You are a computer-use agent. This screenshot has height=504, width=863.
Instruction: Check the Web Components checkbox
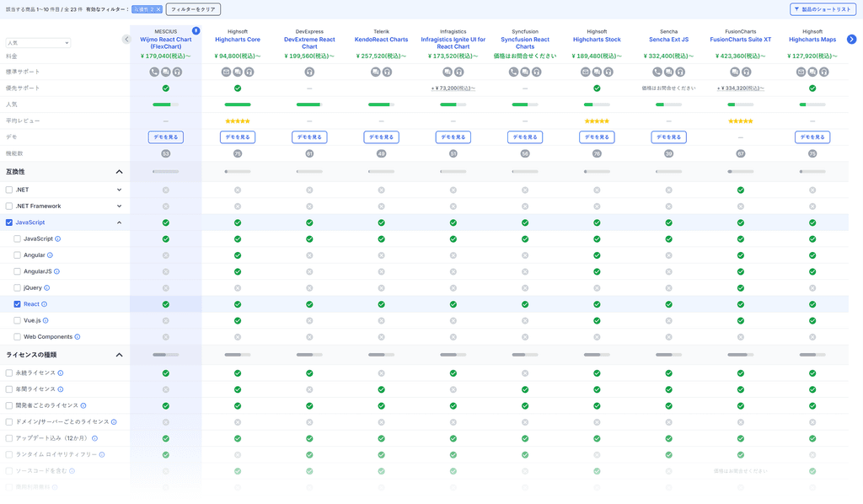coord(17,337)
